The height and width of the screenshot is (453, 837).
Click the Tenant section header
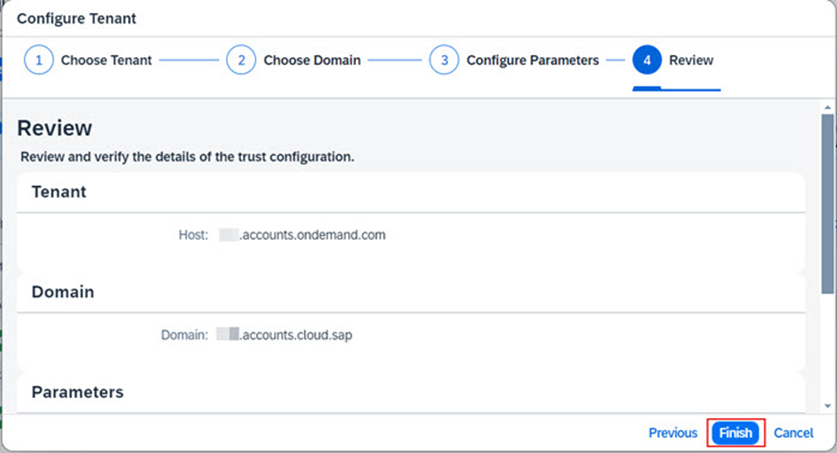(59, 192)
